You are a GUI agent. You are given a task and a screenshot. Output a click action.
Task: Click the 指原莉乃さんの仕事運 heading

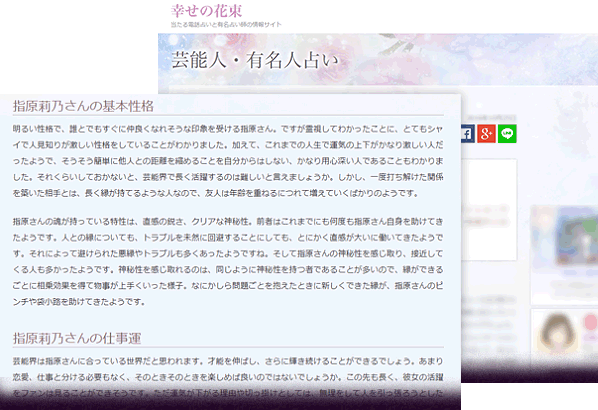(x=77, y=338)
